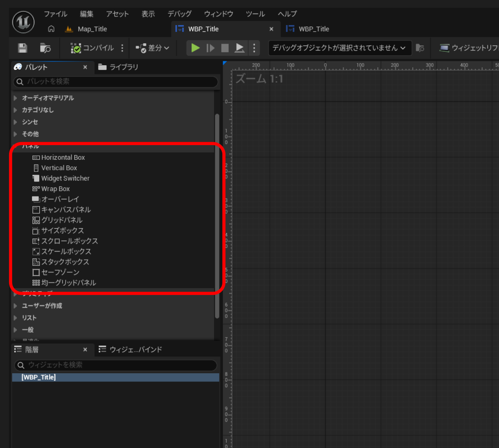This screenshot has height=448, width=499.
Task: Click the Browse to asset folder icon
Action: (45, 48)
